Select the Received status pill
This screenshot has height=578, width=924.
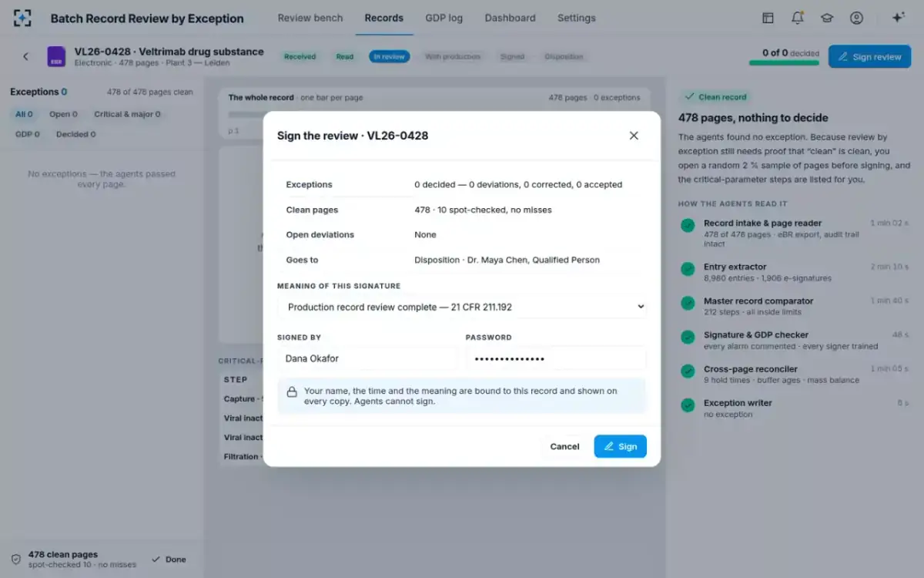(300, 56)
